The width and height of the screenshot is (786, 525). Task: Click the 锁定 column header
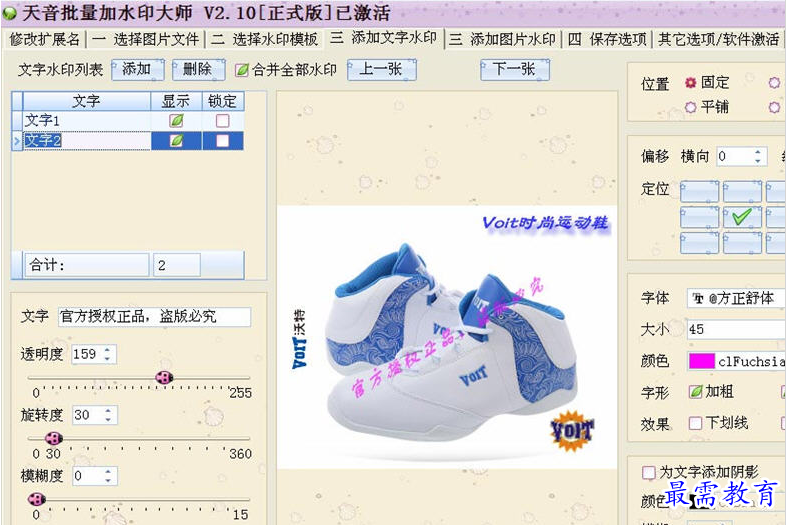pos(223,101)
